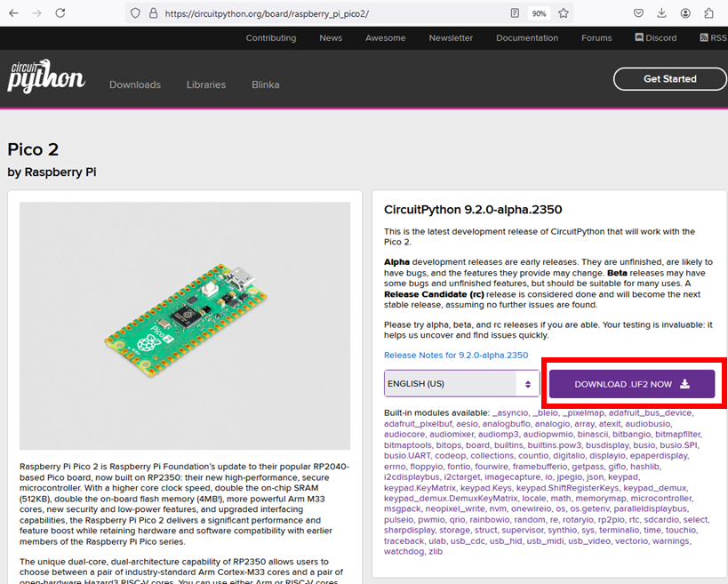Viewport: 728px width, 584px height.
Task: Open the adafruit_bus_device module link
Action: click(650, 412)
